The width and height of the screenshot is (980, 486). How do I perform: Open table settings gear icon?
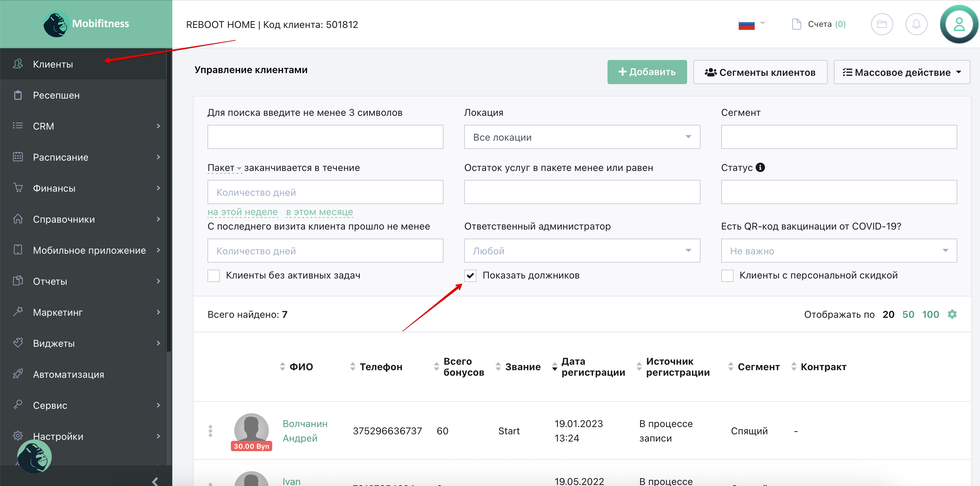952,314
